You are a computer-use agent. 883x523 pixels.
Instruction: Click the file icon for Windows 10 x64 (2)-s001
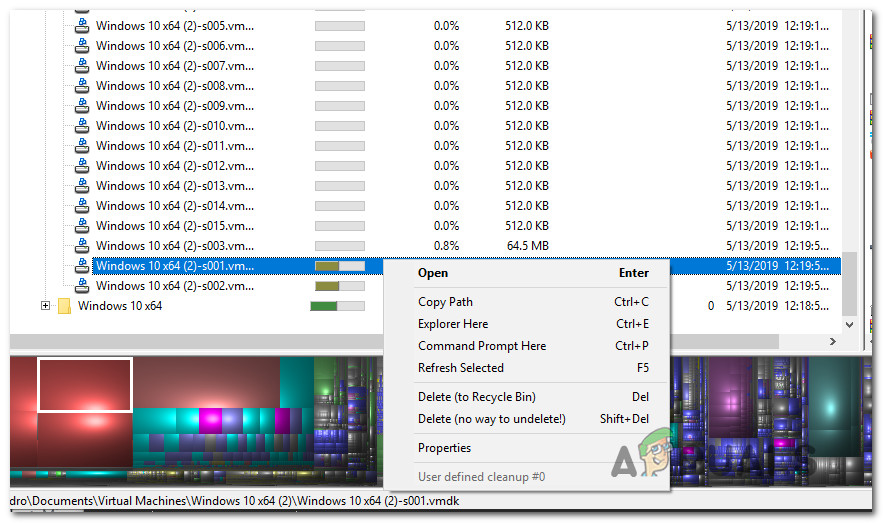(x=82, y=266)
